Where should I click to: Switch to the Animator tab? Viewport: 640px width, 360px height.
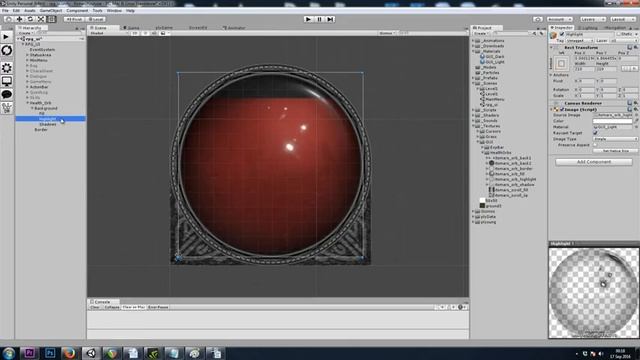pyautogui.click(x=234, y=28)
